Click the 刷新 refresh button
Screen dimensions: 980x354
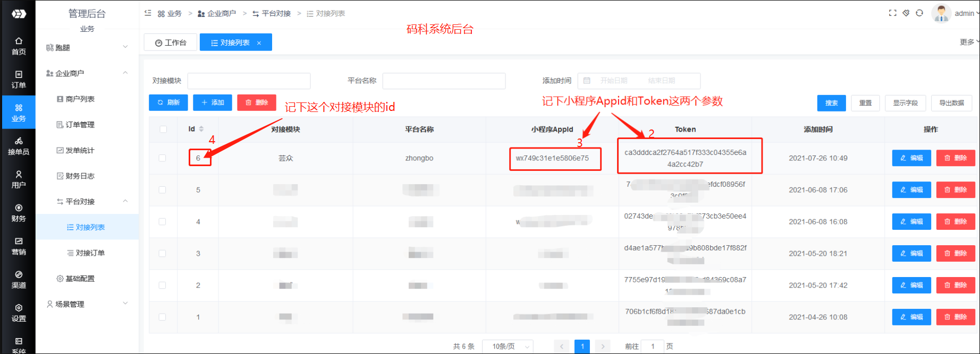pyautogui.click(x=168, y=102)
